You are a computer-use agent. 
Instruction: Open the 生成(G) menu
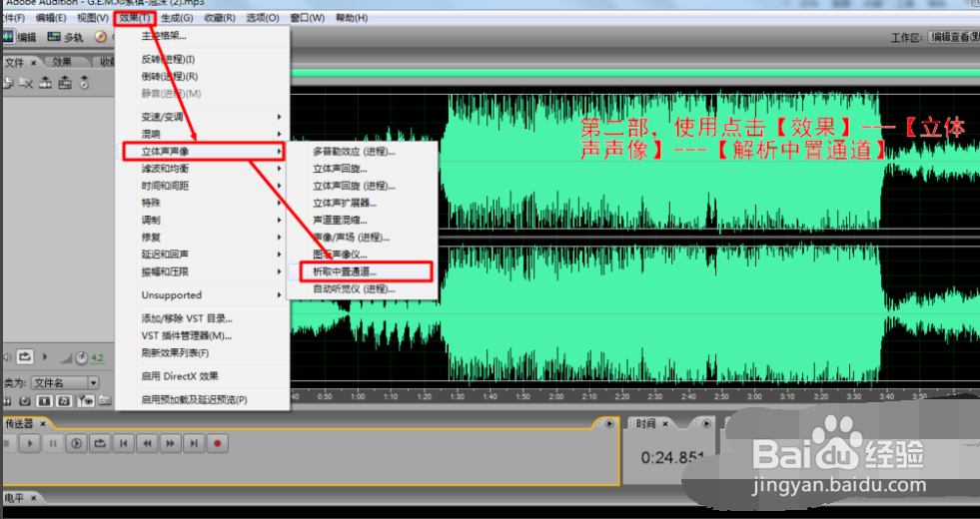tap(177, 18)
